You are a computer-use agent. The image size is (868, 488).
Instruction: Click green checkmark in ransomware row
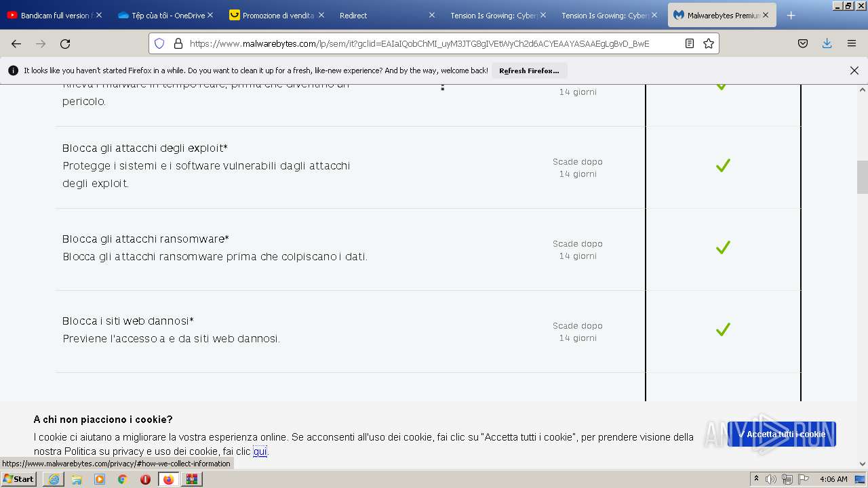pyautogui.click(x=723, y=247)
